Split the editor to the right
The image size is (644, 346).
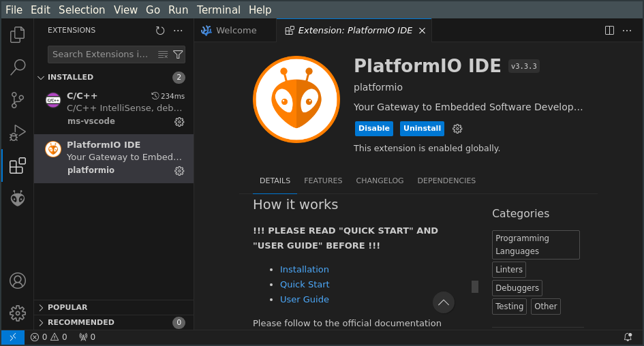click(x=609, y=31)
